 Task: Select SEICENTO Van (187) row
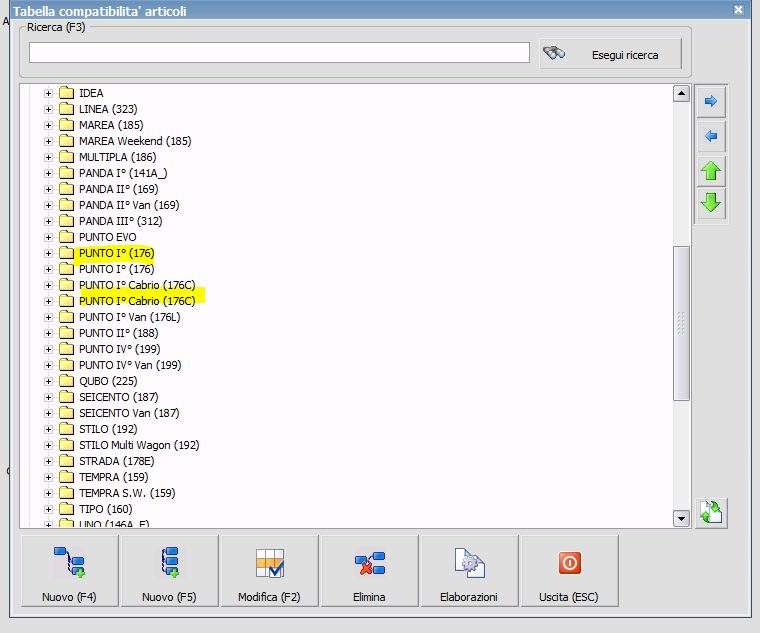(x=129, y=413)
